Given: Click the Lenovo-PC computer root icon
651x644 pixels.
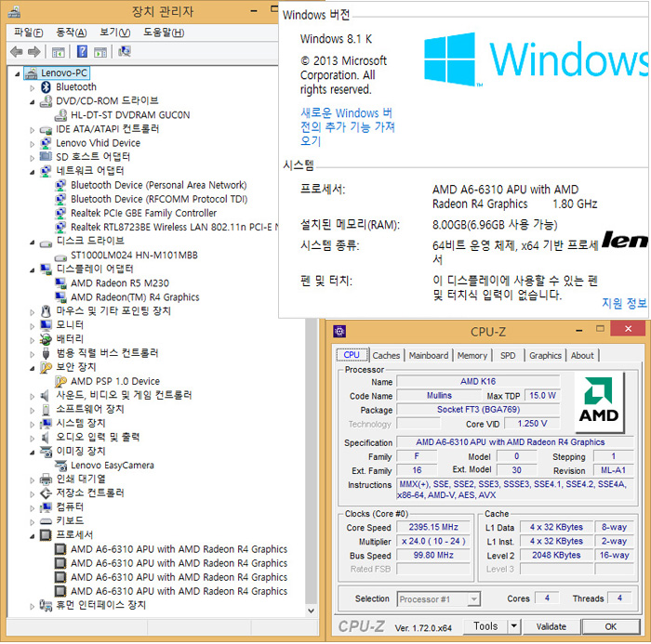Looking at the screenshot, I should coord(31,73).
